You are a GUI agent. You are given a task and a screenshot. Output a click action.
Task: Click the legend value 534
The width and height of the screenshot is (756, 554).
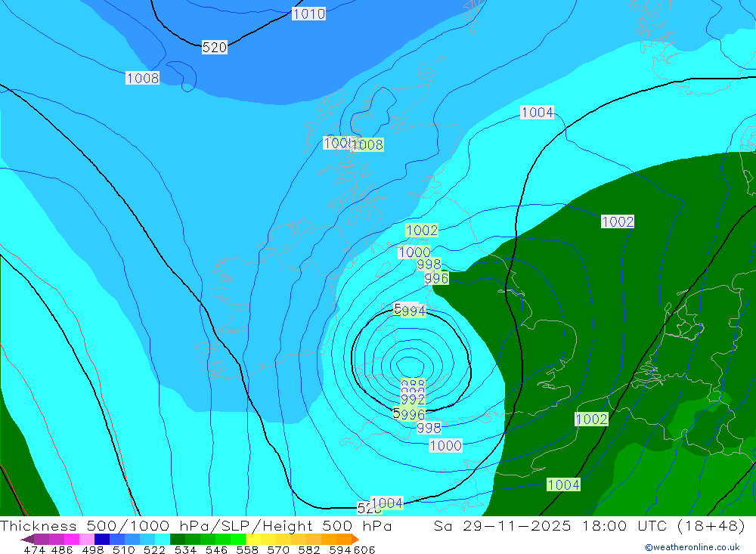point(185,549)
